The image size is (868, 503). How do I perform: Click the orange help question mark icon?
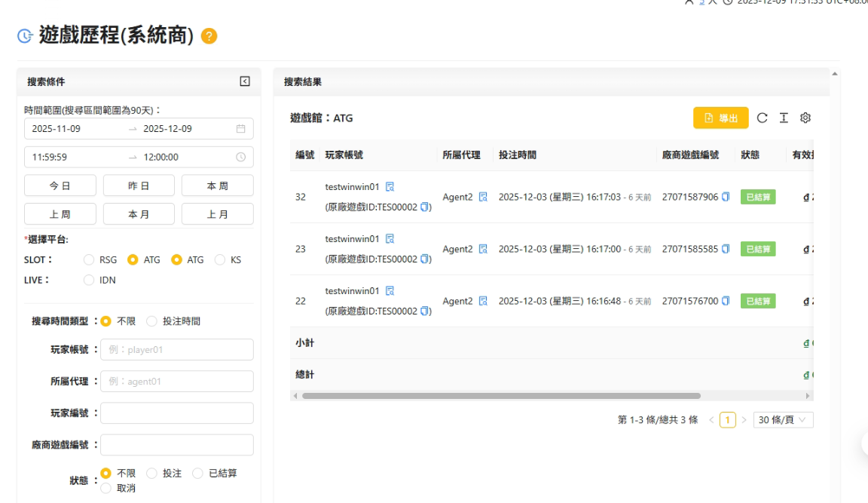pyautogui.click(x=209, y=36)
